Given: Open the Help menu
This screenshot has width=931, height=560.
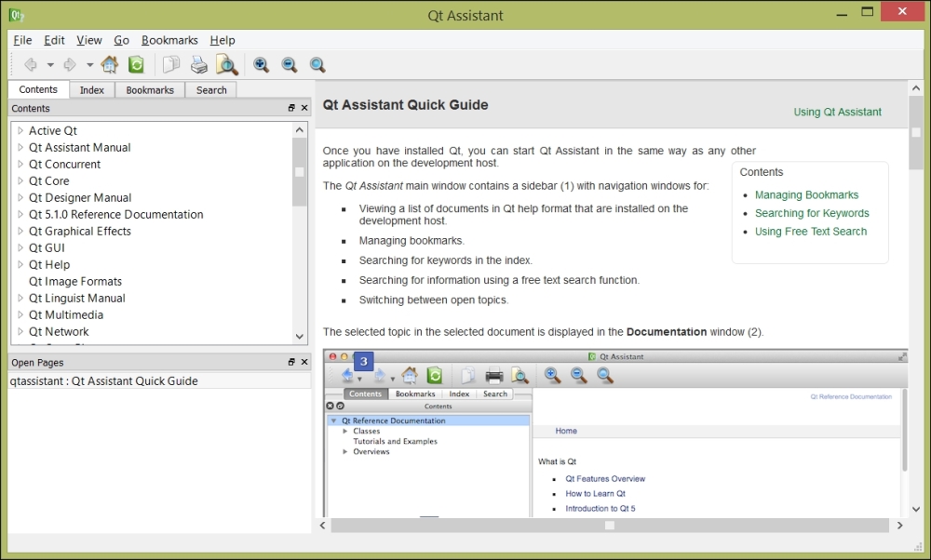Looking at the screenshot, I should click(223, 40).
